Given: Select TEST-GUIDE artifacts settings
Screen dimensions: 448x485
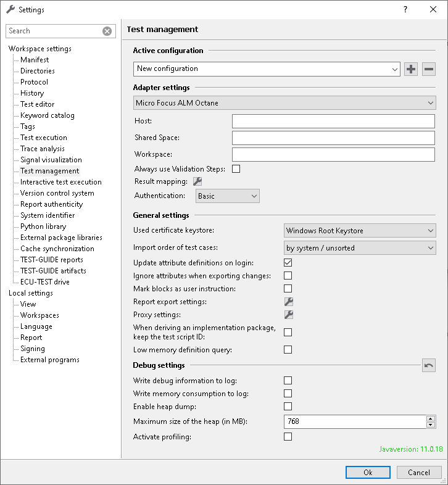Looking at the screenshot, I should click(53, 271).
